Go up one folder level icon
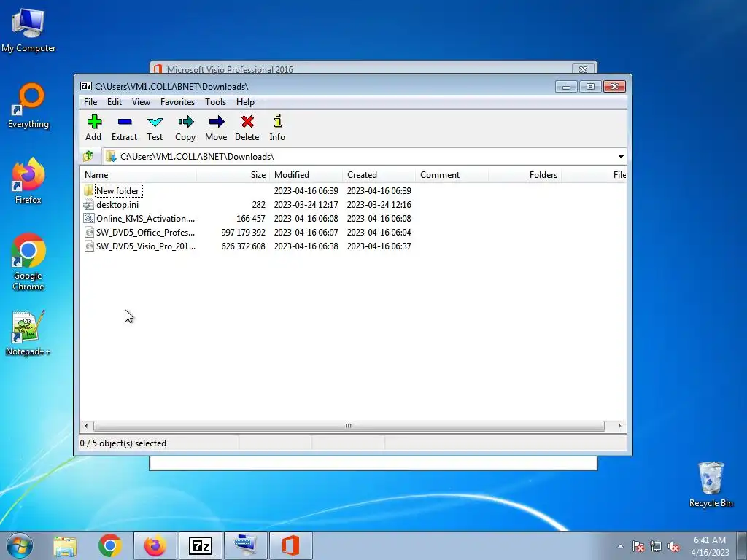Viewport: 747px width, 560px height. tap(88, 156)
